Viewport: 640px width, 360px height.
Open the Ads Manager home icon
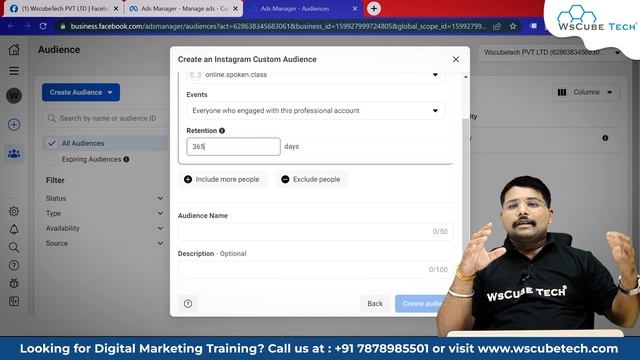click(14, 49)
